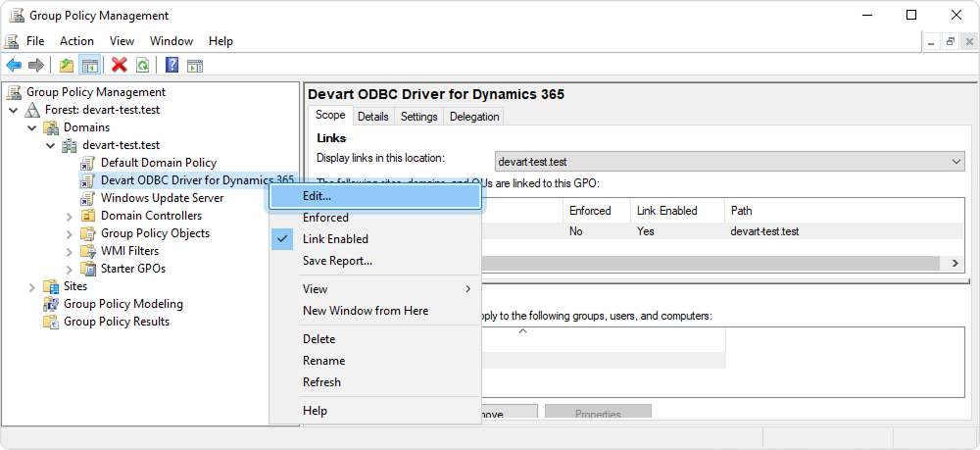Click the WMI Filters folder icon
Viewport: 980px width, 450px height.
87,251
